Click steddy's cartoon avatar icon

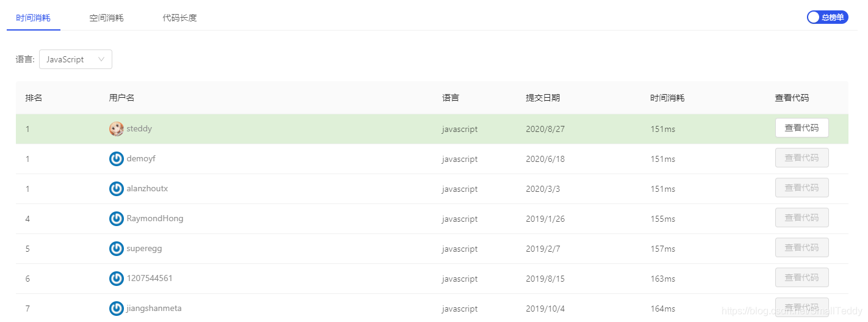click(116, 129)
